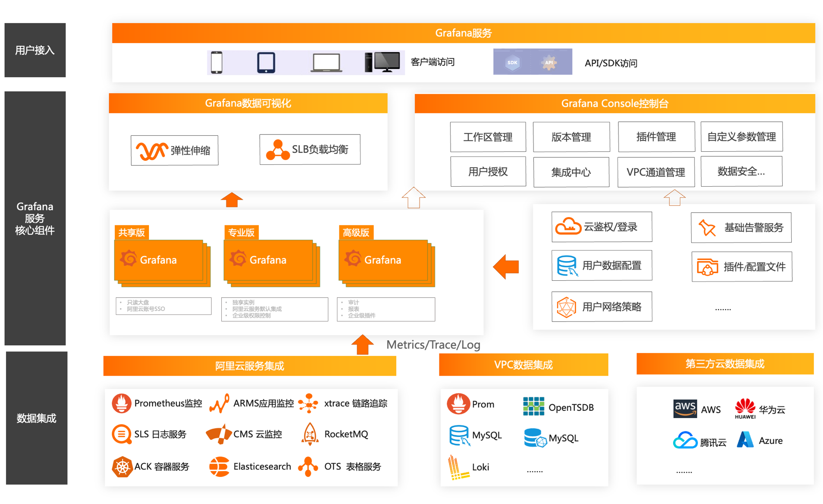823x504 pixels.
Task: Click the laptop client icon
Action: [x=326, y=63]
